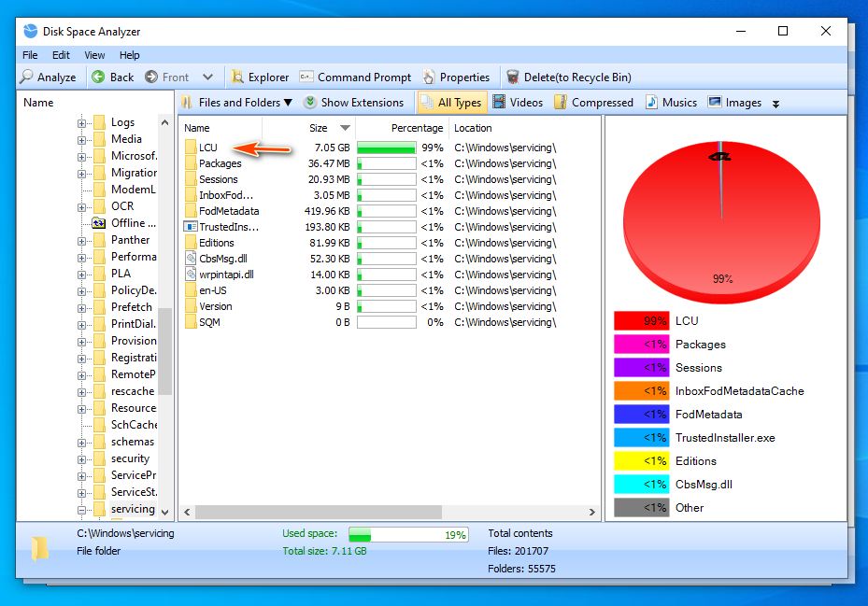Collapse the servicing tree node
Image resolution: width=868 pixels, height=606 pixels.
(81, 510)
